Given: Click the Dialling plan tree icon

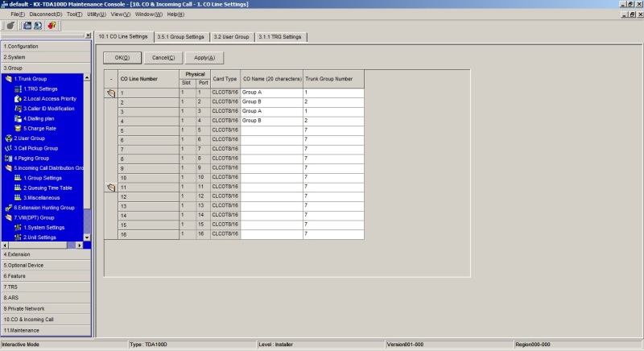Looking at the screenshot, I should click(18, 118).
